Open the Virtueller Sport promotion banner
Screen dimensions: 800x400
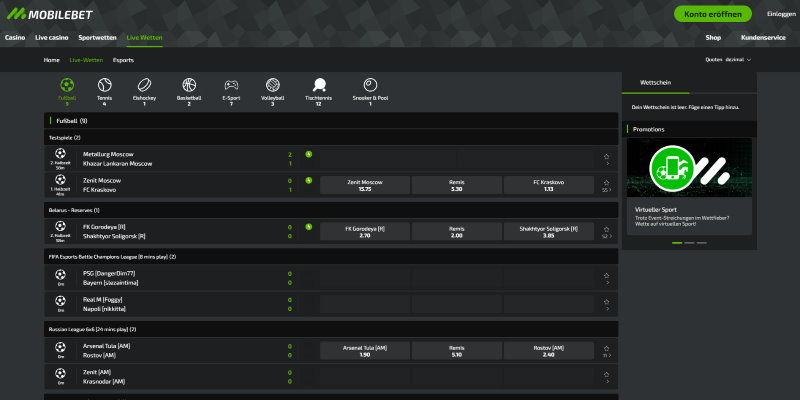tap(689, 186)
